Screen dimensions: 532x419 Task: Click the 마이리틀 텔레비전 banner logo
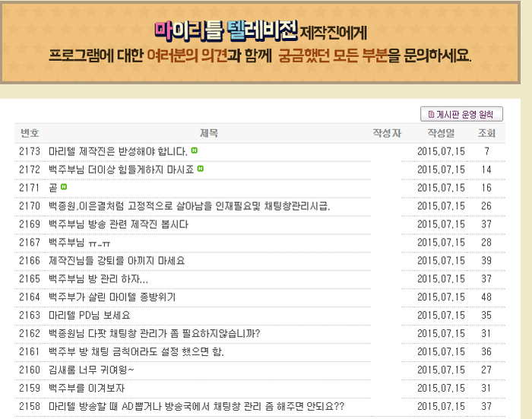[x=225, y=31]
